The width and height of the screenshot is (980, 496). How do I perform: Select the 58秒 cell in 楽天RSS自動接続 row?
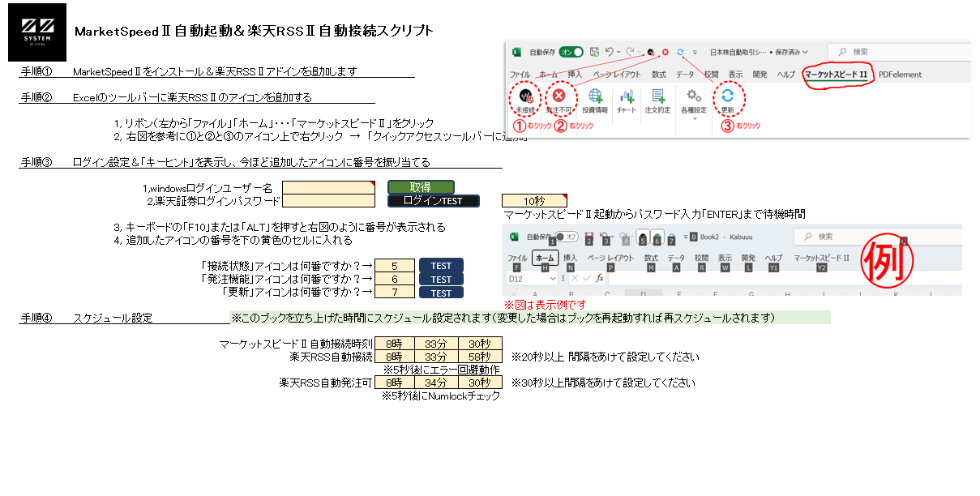(x=480, y=356)
